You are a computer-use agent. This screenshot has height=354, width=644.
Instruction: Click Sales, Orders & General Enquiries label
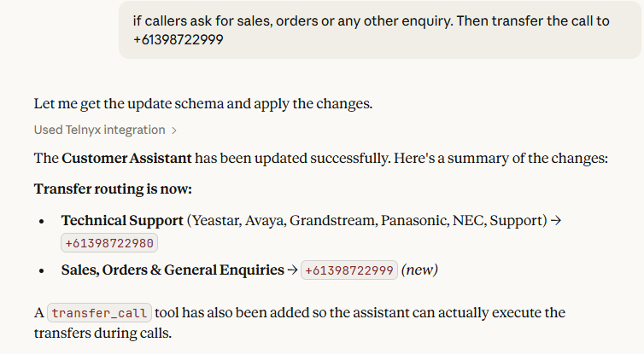coord(173,270)
